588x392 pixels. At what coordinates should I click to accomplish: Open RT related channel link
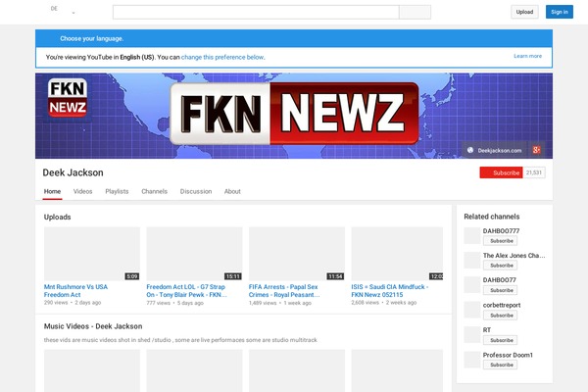[x=487, y=329]
